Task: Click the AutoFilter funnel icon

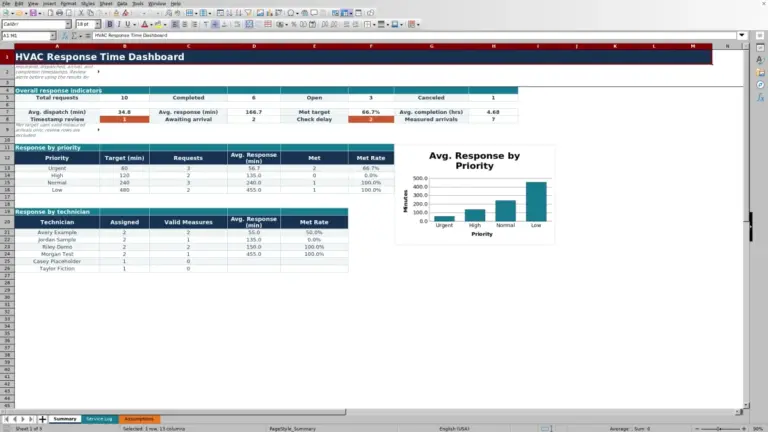Action: pyautogui.click(x=248, y=13)
